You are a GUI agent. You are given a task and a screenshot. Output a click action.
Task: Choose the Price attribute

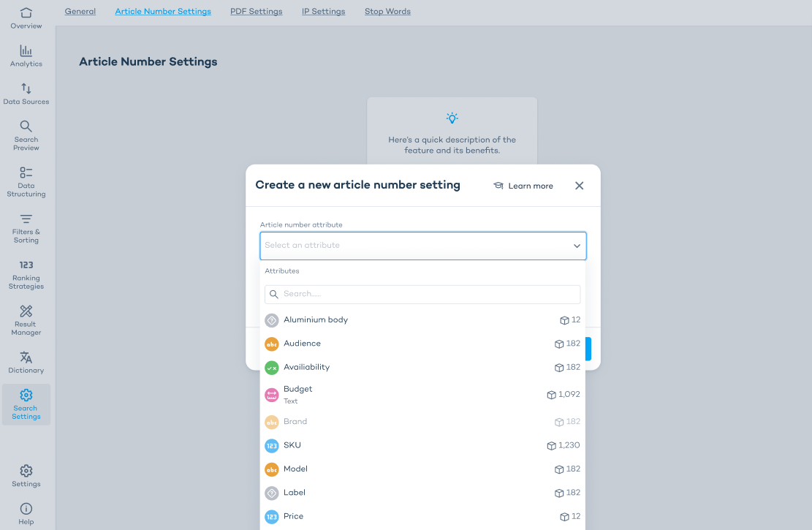click(422, 517)
